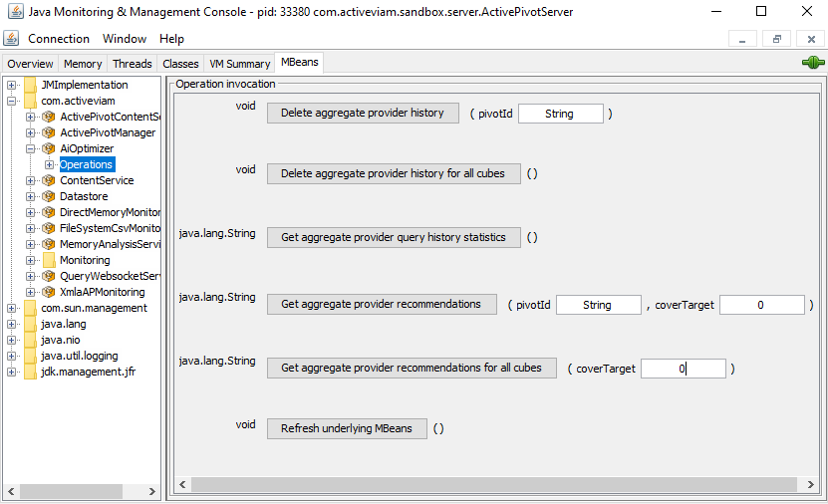The width and height of the screenshot is (828, 504).
Task: Switch to the Threads tab
Action: click(x=132, y=64)
